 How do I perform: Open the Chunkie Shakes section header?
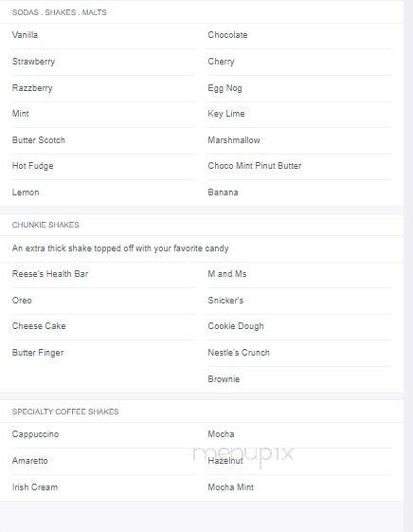click(x=45, y=225)
